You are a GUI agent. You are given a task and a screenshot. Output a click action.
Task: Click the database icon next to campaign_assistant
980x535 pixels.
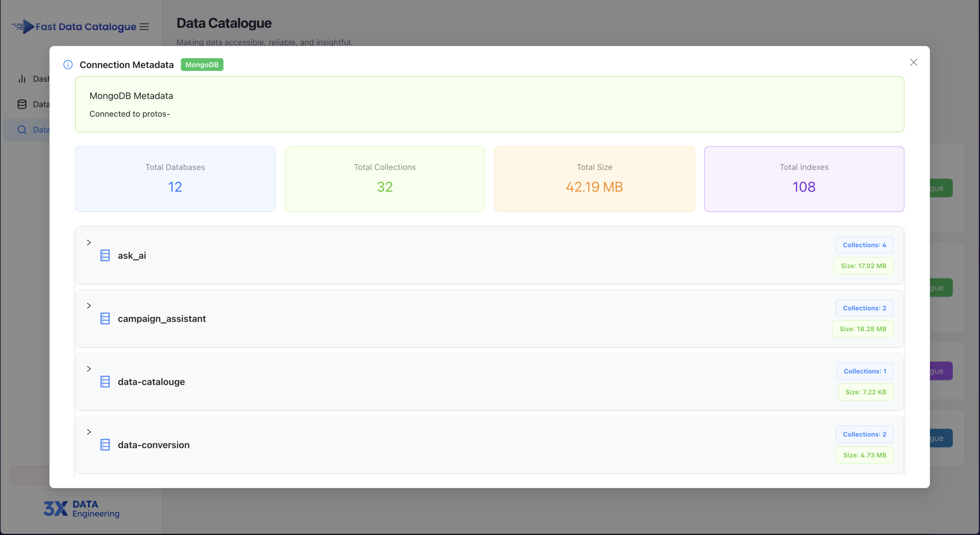pos(105,318)
